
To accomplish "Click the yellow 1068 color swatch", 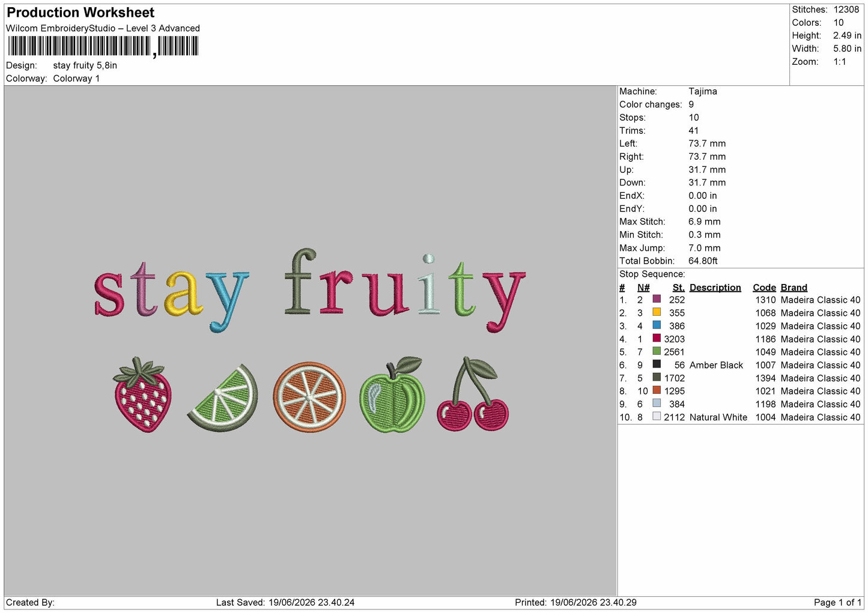I will (657, 312).
